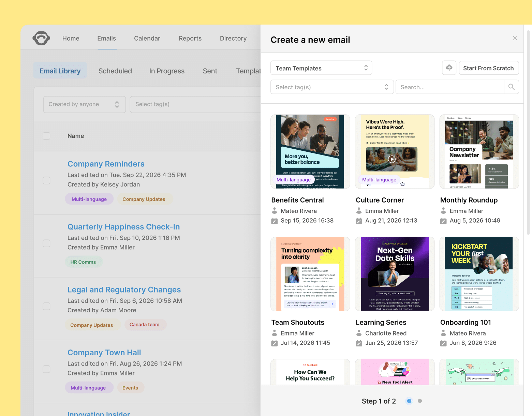The width and height of the screenshot is (532, 416).
Task: Click the cloud upload icon button
Action: tap(449, 68)
